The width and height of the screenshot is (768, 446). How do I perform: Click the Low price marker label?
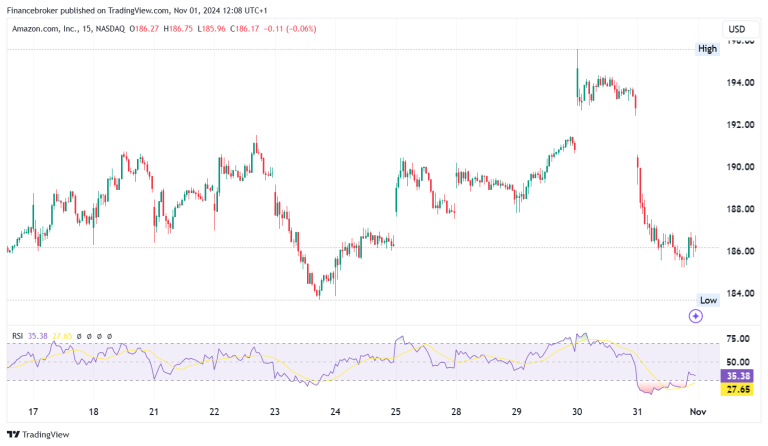point(707,300)
